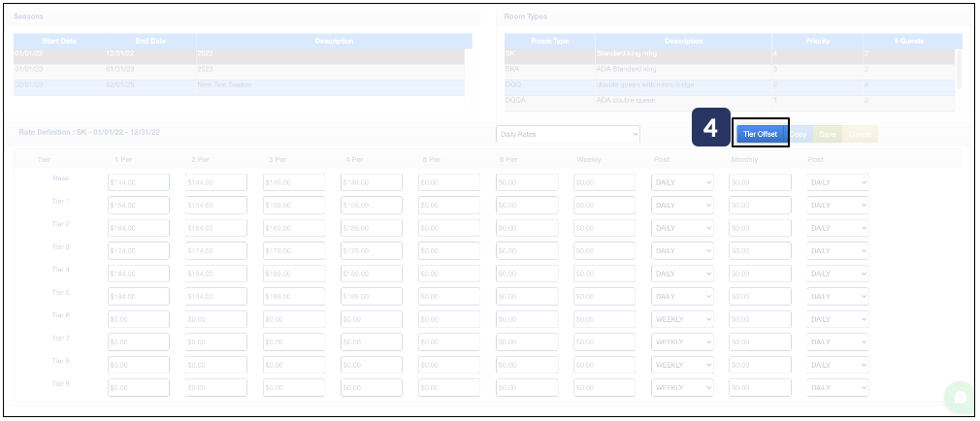This screenshot has height=421, width=980.
Task: Click the Base 1 Per rate field
Action: (x=139, y=182)
